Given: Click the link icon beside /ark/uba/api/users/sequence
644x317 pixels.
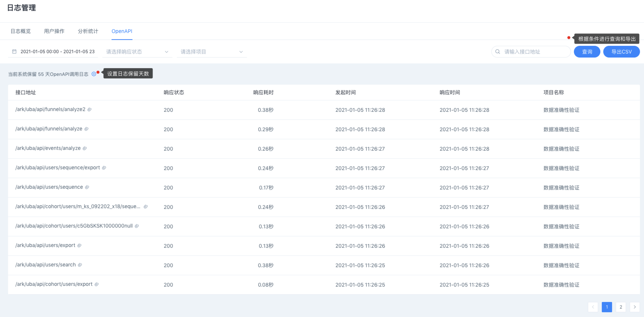Looking at the screenshot, I should click(x=87, y=187).
